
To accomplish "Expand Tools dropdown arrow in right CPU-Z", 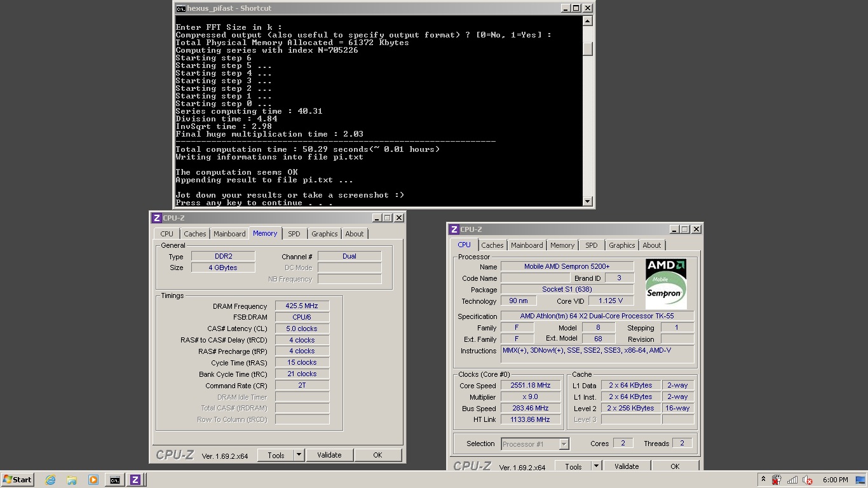I will point(596,466).
